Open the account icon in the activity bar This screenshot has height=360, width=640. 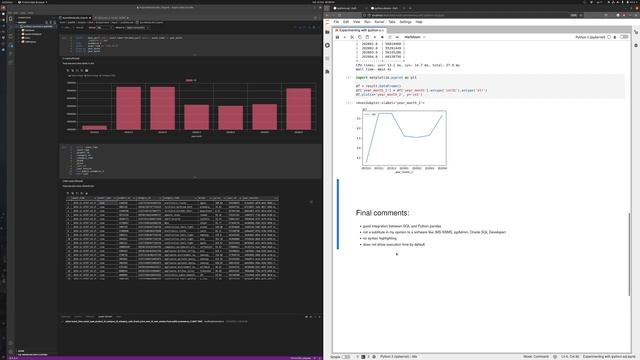tap(11, 343)
